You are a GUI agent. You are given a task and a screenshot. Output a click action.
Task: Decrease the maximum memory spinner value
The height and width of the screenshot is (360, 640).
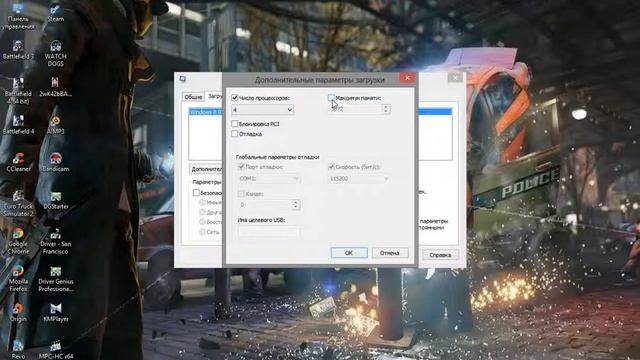coord(386,112)
